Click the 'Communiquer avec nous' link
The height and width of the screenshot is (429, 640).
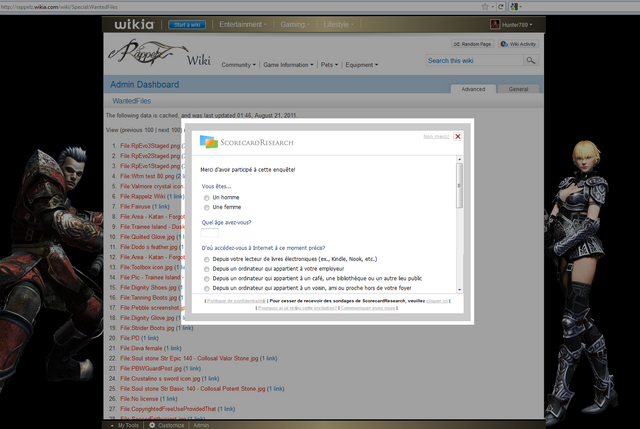368,308
